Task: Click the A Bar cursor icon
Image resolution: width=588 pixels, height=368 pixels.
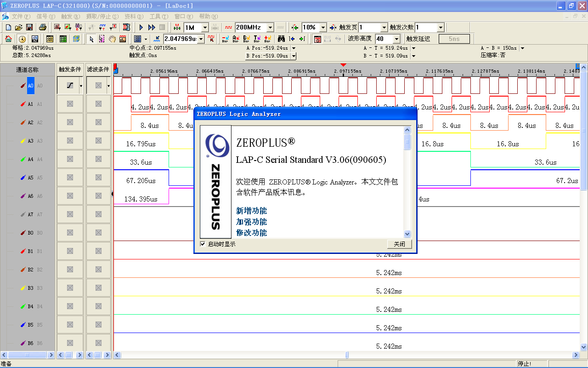Action: pos(236,39)
